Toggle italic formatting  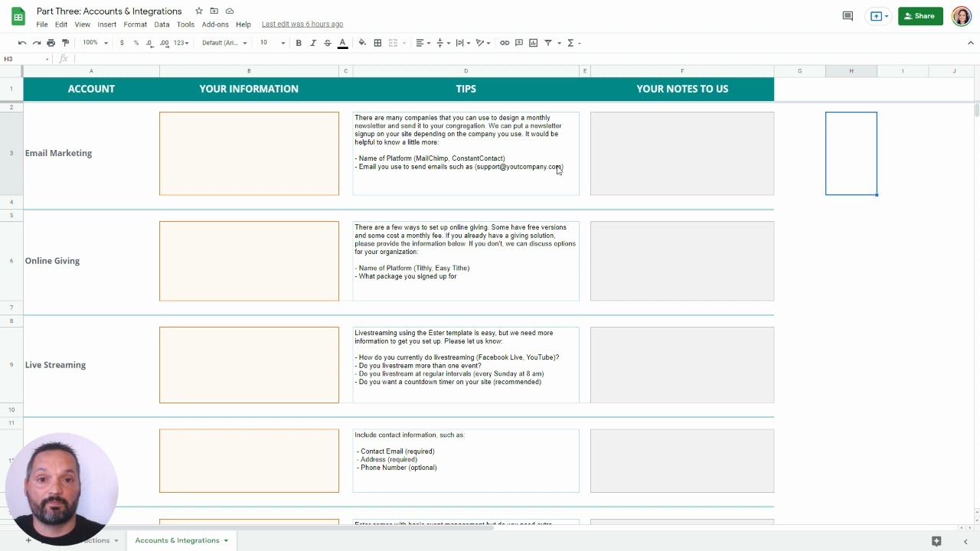tap(313, 43)
